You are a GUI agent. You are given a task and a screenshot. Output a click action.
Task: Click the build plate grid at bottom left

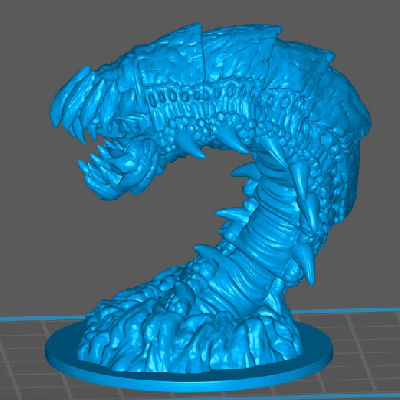point(23,357)
